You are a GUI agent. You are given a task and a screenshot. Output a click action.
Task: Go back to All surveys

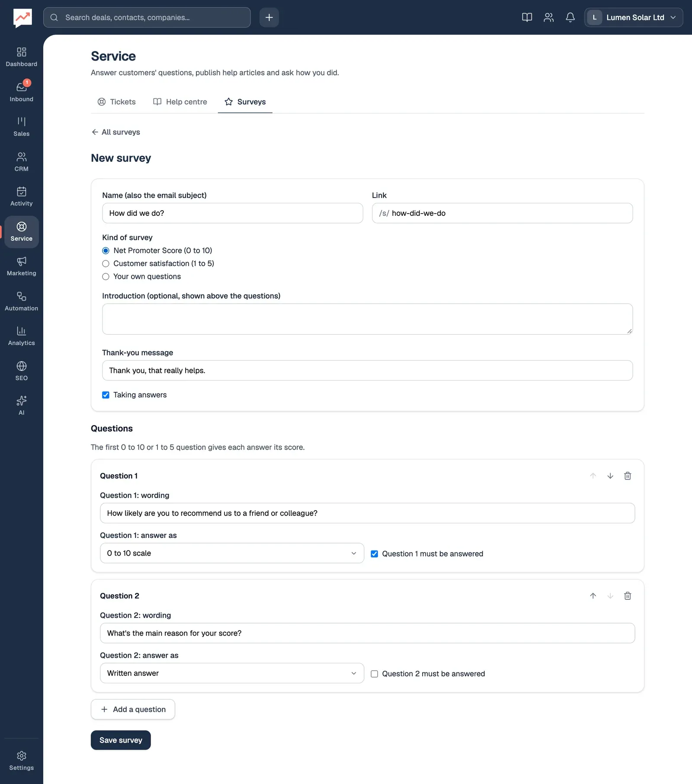(x=115, y=132)
